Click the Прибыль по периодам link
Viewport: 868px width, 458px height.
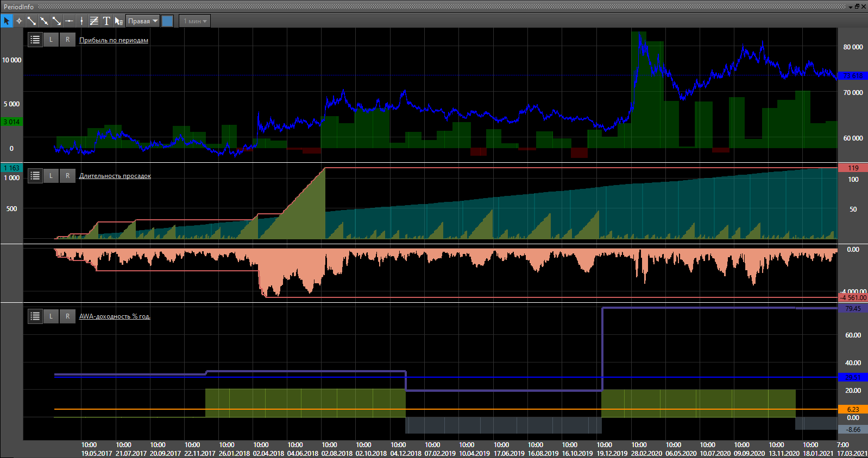pos(114,40)
